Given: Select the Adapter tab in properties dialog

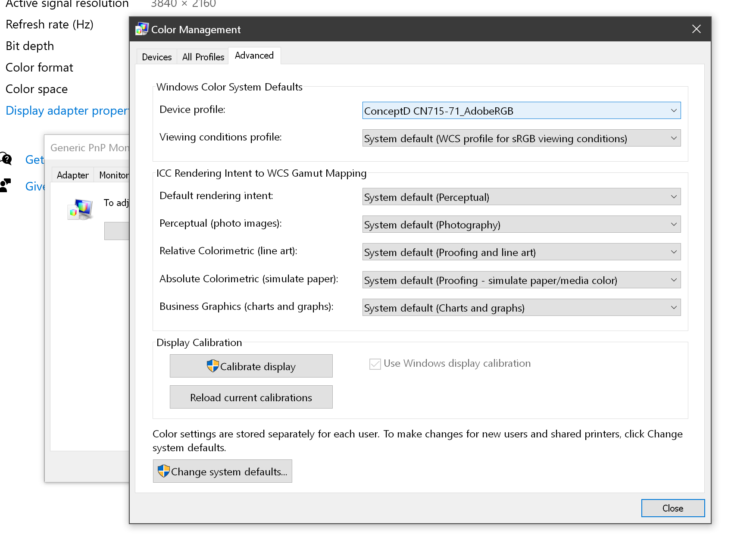Looking at the screenshot, I should coord(72,175).
